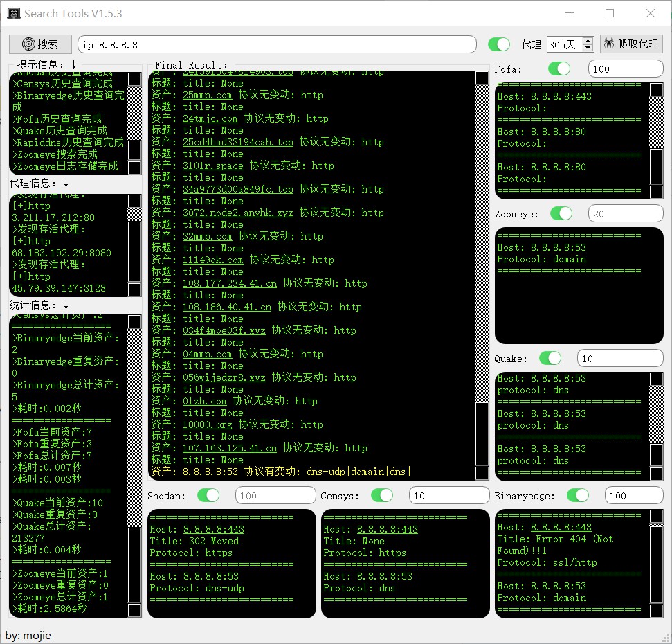Focus the Quake result count field
This screenshot has width=672, height=644.
pyautogui.click(x=619, y=358)
